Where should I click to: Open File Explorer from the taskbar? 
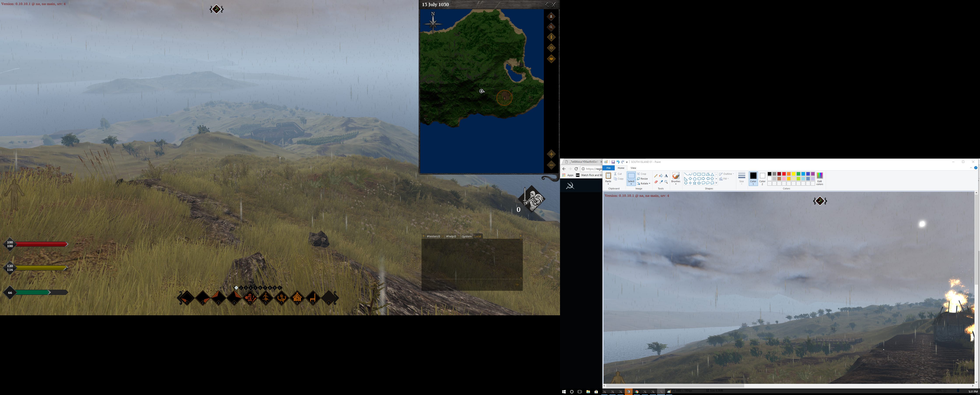(588, 391)
